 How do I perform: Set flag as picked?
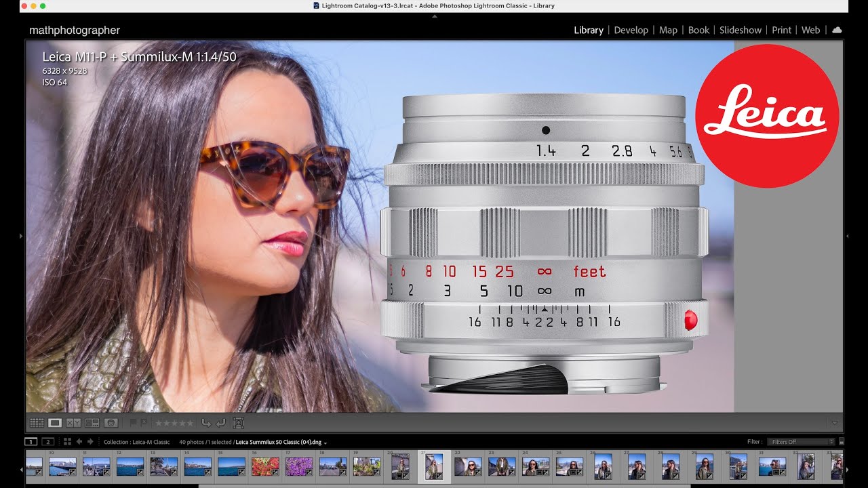click(x=133, y=423)
